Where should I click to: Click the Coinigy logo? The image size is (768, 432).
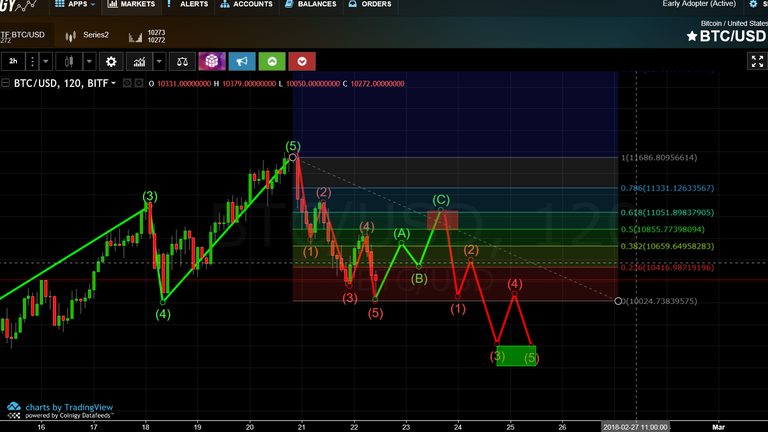[20, 5]
